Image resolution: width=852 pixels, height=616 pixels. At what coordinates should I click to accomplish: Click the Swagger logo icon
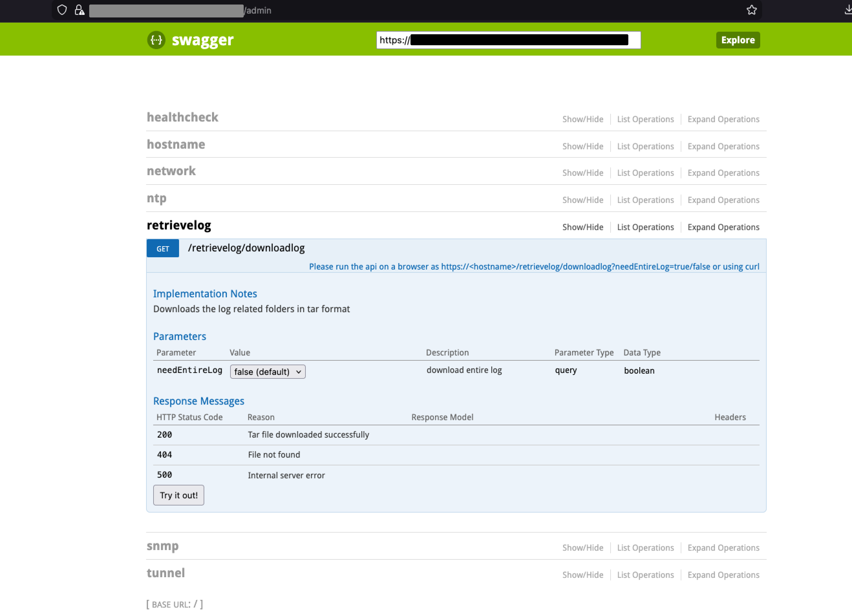point(156,40)
